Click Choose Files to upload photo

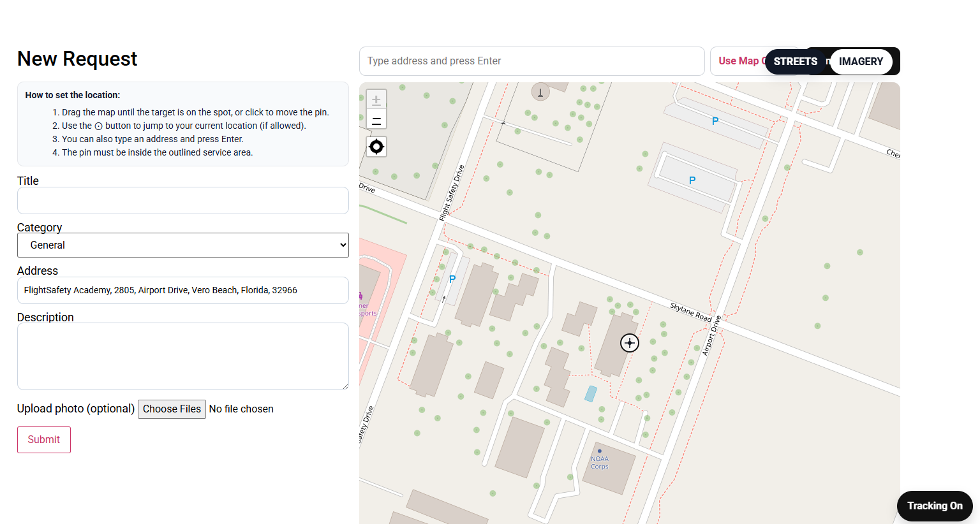coord(172,409)
